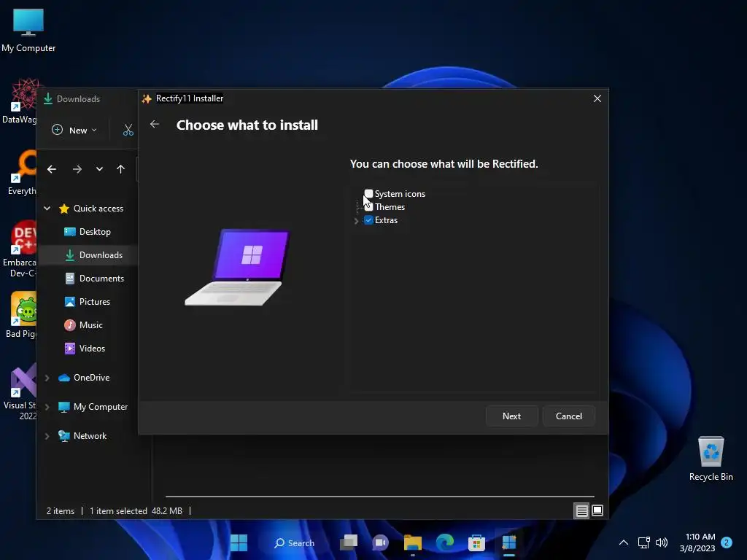Navigate back in File Explorer

[x=52, y=169]
